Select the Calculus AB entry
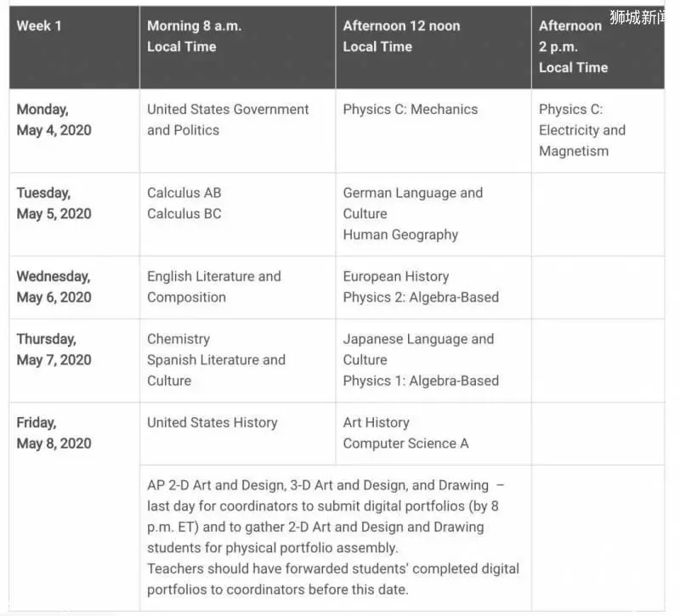The height and width of the screenshot is (616, 680). coord(184,193)
